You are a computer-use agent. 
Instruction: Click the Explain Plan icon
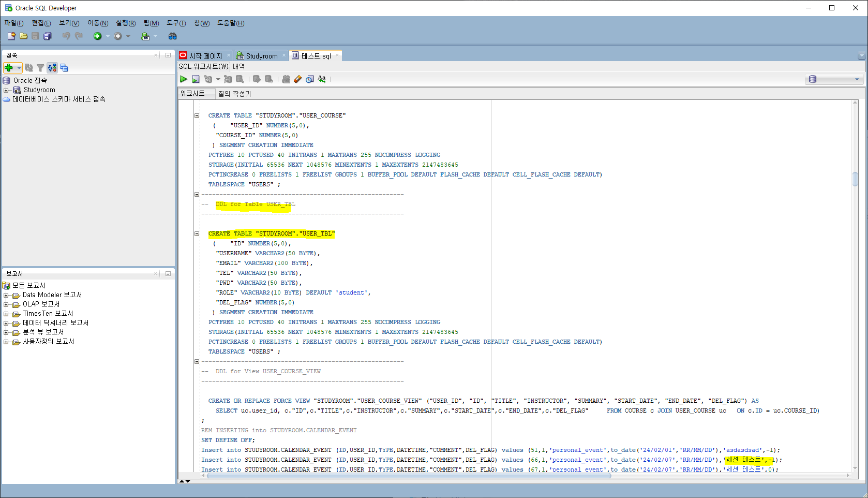pos(208,79)
